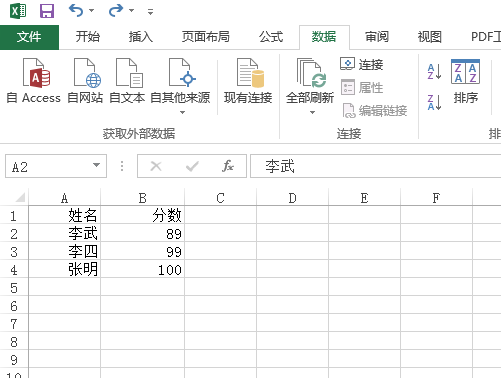Switch to the 插入 tab
The height and width of the screenshot is (378, 501).
141,37
